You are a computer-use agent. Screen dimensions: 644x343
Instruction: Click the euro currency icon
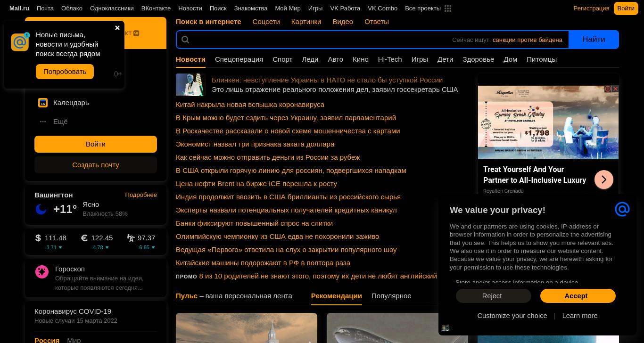[84, 238]
